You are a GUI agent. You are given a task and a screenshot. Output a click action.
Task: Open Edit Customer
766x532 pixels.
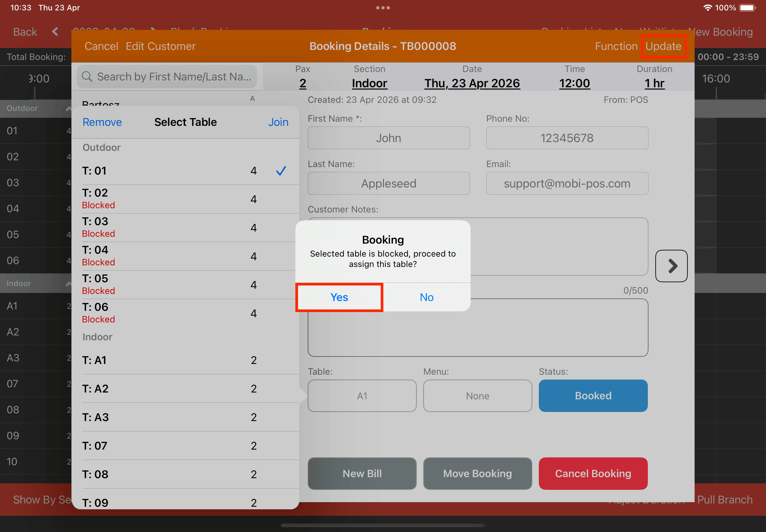tap(160, 46)
